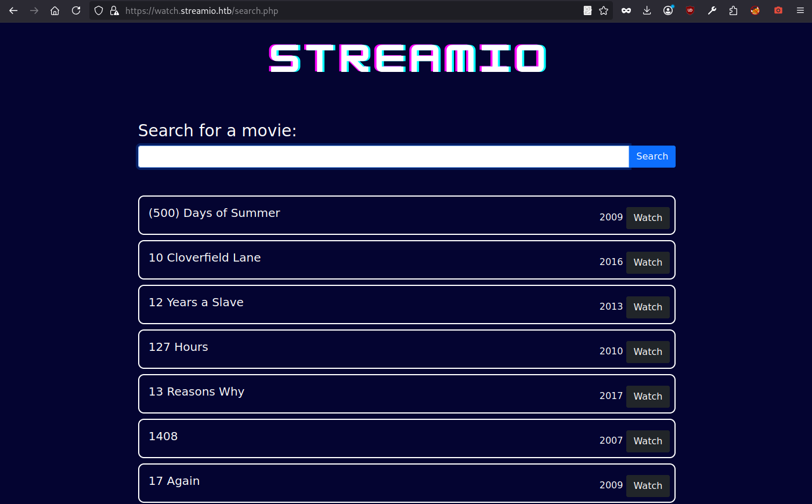Image resolution: width=812 pixels, height=504 pixels.
Task: Bookmark this page with the star icon
Action: click(604, 10)
